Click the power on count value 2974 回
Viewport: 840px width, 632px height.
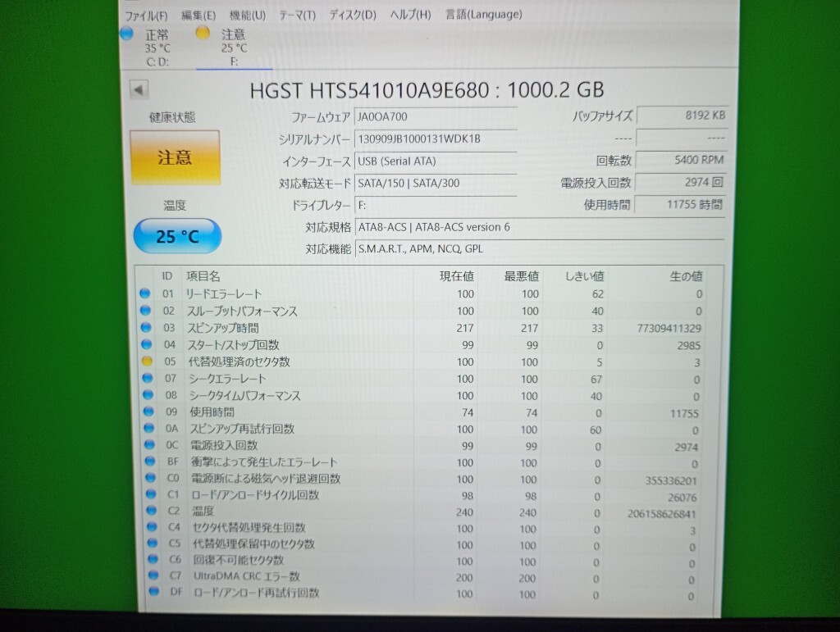tap(680, 182)
